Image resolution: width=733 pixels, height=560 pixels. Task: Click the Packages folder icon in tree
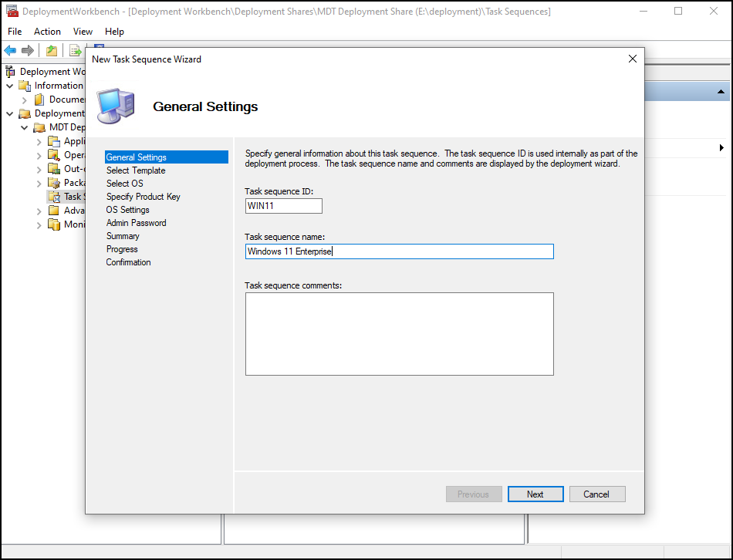click(x=53, y=183)
